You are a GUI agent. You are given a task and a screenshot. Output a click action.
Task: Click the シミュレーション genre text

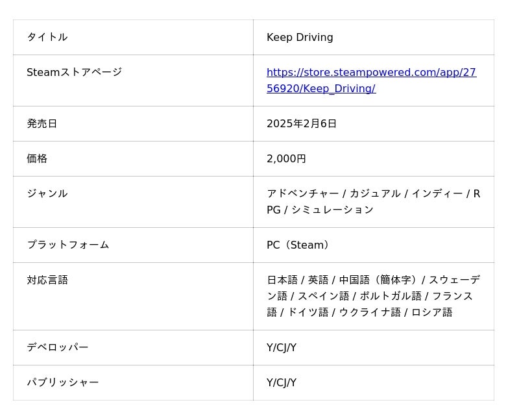(x=332, y=210)
